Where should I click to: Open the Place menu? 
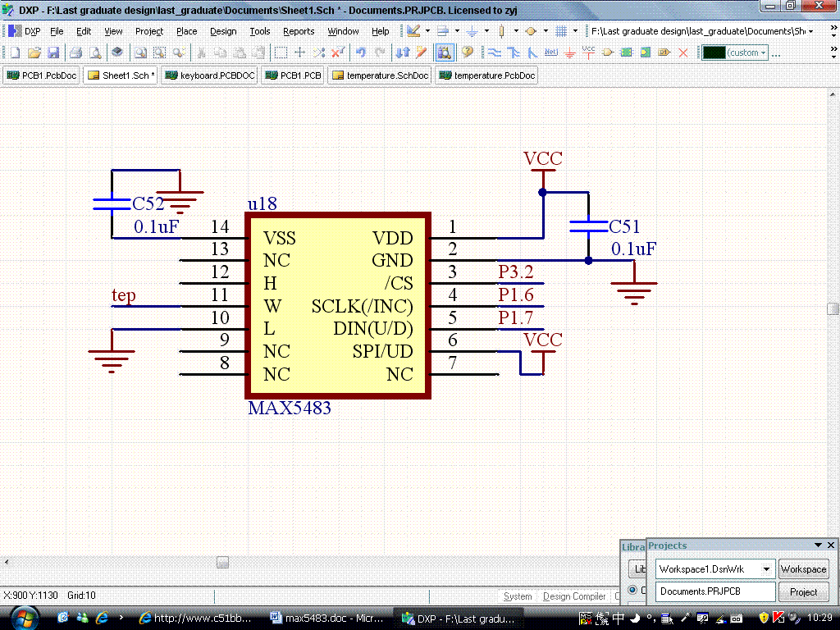pos(186,31)
